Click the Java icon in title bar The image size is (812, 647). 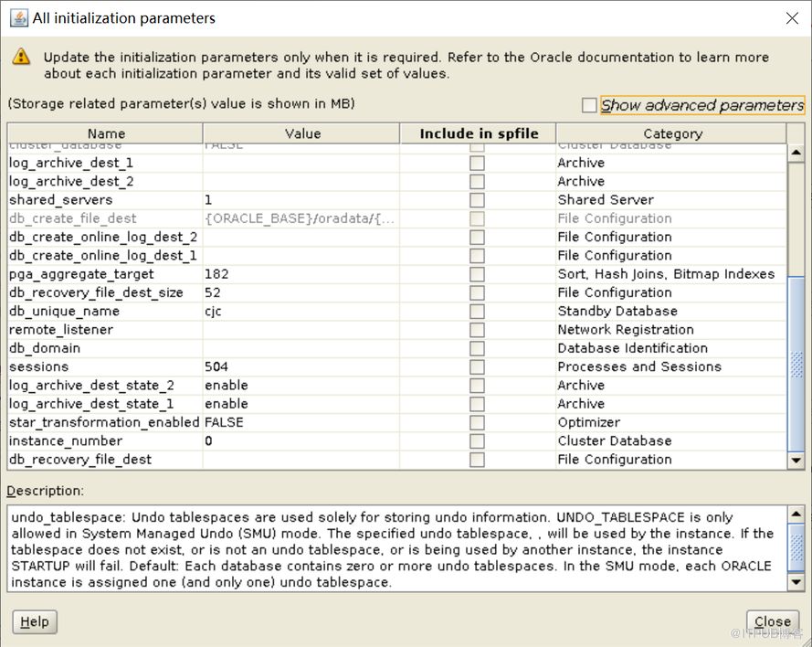18,17
